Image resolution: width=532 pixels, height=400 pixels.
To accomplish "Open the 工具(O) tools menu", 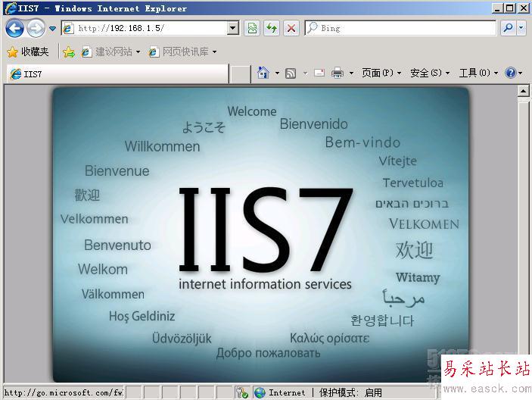I will coord(478,73).
